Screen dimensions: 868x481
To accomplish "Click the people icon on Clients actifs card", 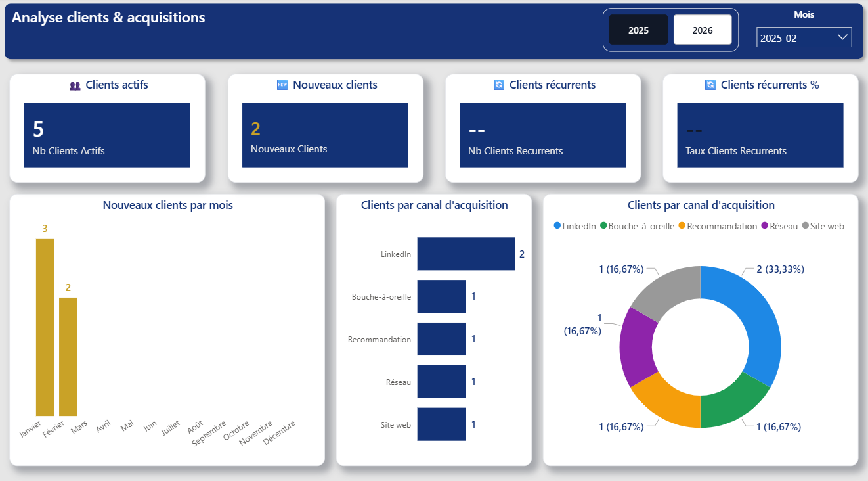I will coord(74,85).
